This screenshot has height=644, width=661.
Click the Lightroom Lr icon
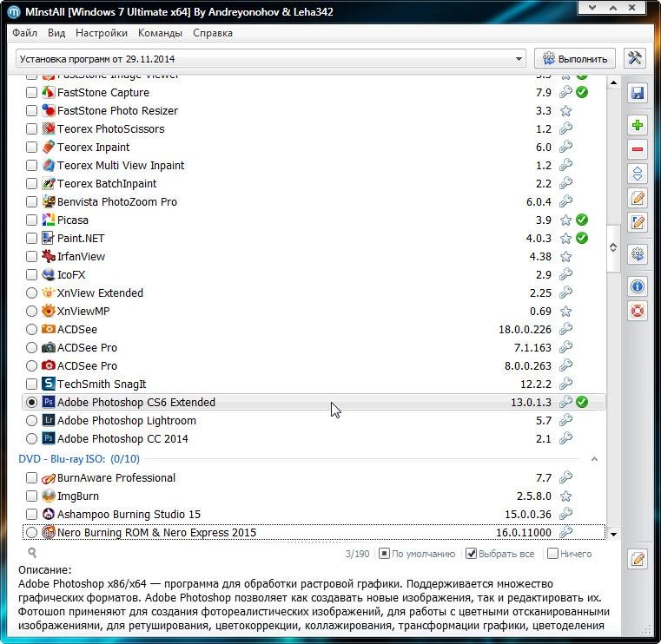[49, 420]
